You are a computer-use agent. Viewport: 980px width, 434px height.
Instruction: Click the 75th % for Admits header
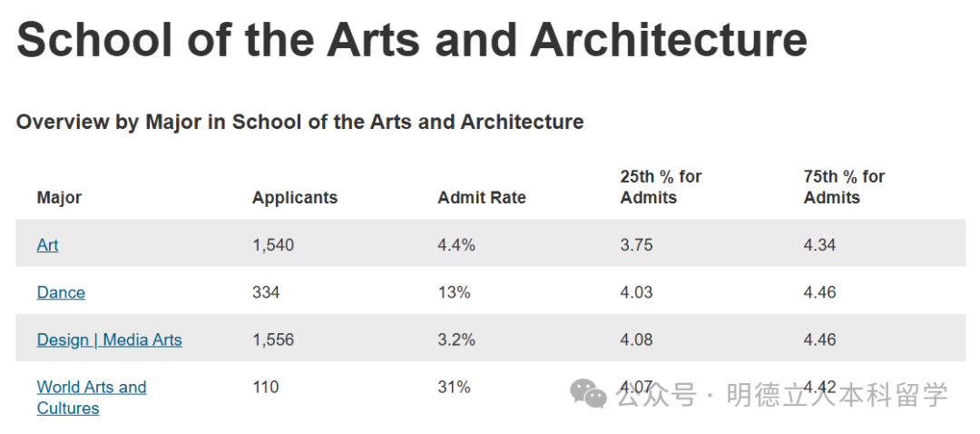[x=844, y=186]
